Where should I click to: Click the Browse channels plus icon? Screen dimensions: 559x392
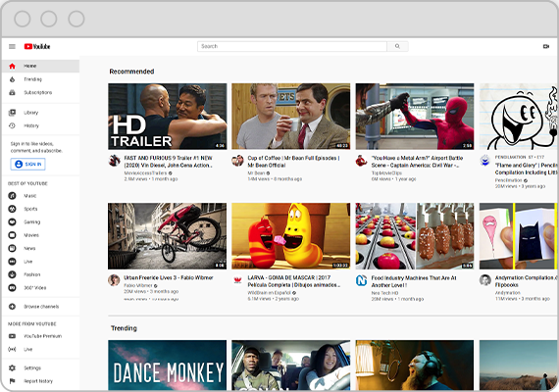click(12, 307)
